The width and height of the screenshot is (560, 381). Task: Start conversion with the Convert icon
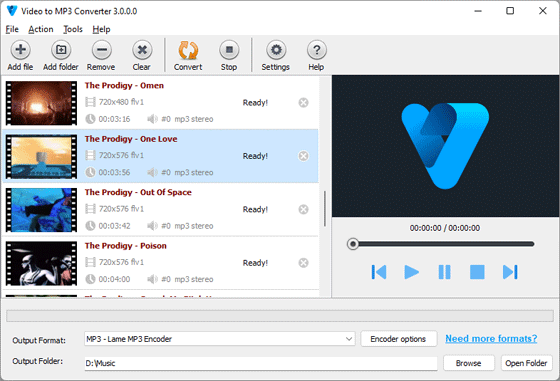(188, 50)
